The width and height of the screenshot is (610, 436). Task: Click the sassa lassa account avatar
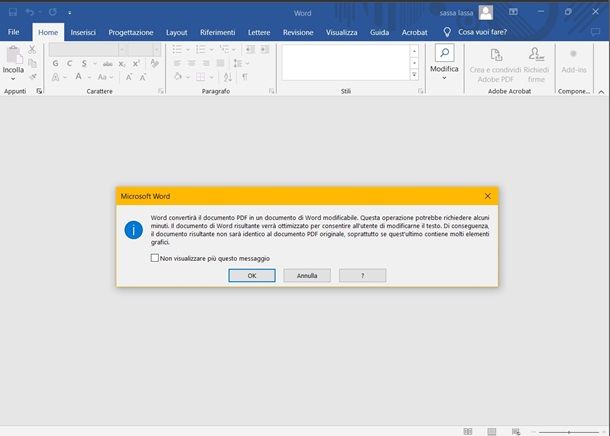pyautogui.click(x=486, y=12)
